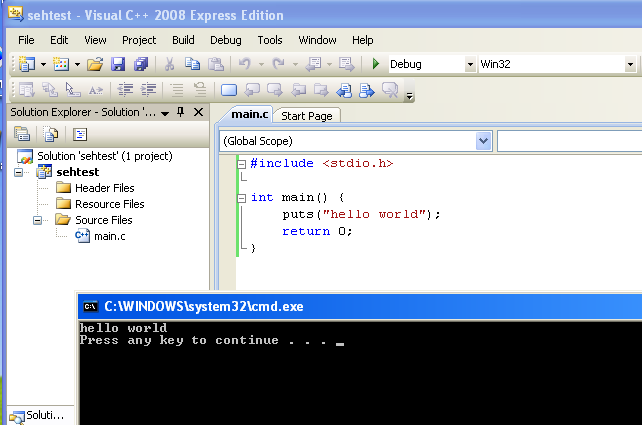
Task: Open the View menu
Action: coord(95,40)
